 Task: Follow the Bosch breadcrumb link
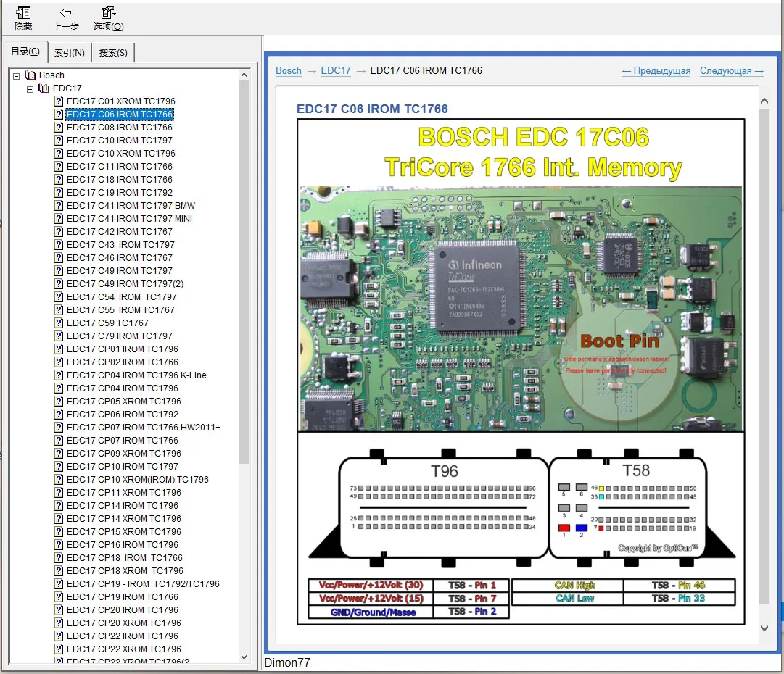289,70
